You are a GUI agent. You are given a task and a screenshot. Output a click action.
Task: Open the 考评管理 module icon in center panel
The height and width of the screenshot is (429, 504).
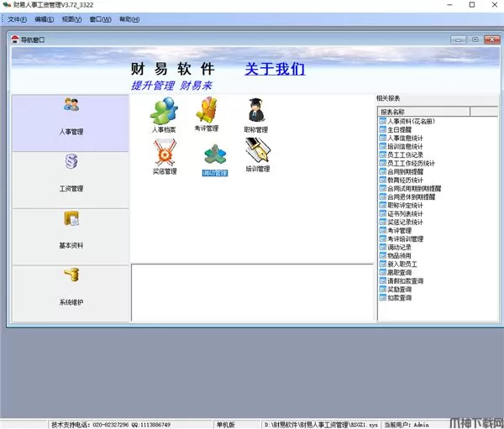tap(207, 114)
